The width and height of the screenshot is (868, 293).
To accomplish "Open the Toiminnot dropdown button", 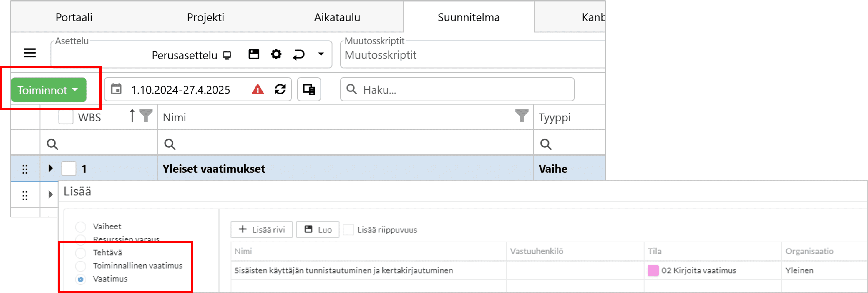I will (49, 90).
